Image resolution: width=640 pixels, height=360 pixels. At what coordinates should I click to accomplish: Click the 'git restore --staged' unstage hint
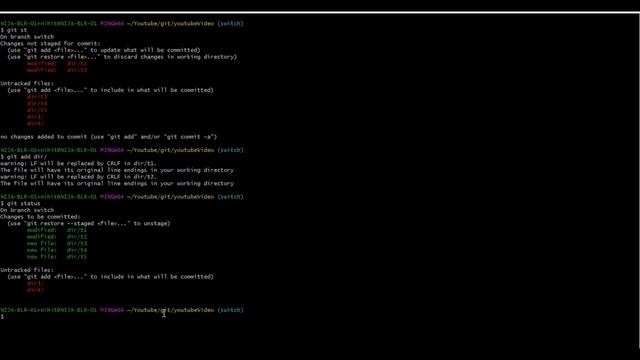tap(89, 223)
